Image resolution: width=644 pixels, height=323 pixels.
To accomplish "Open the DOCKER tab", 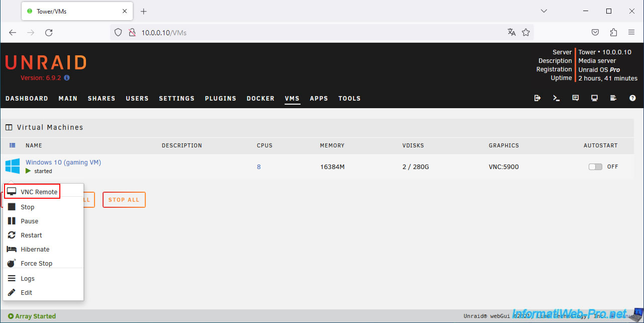I will click(260, 99).
